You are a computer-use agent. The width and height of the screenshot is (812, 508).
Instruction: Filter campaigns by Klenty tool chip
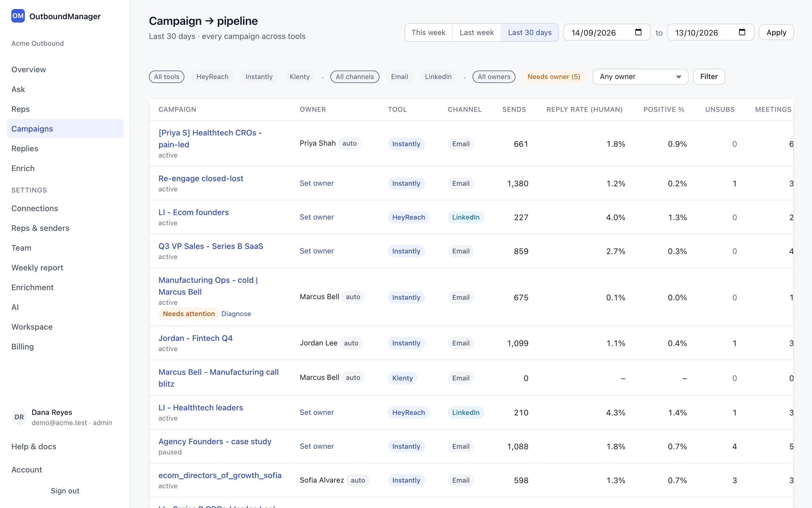pos(299,76)
